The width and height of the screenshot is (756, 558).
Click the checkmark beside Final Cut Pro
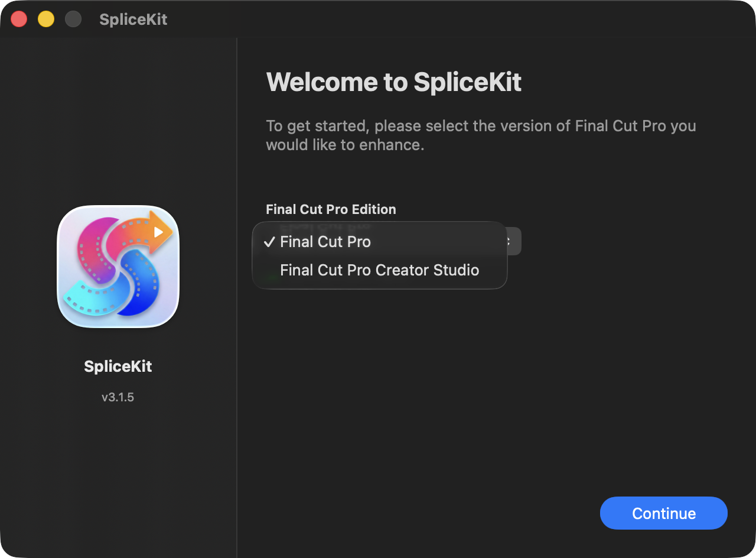269,242
